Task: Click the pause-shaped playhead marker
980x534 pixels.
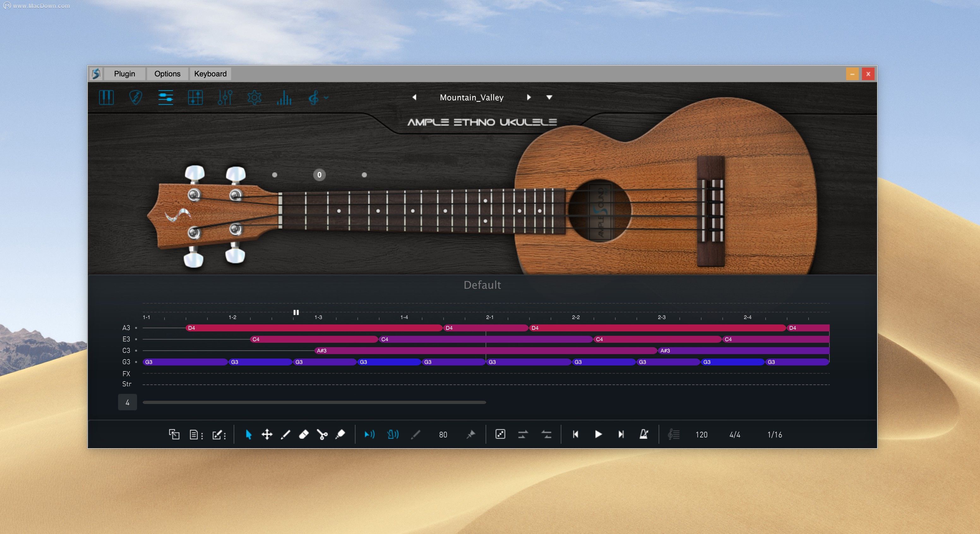Action: click(296, 312)
